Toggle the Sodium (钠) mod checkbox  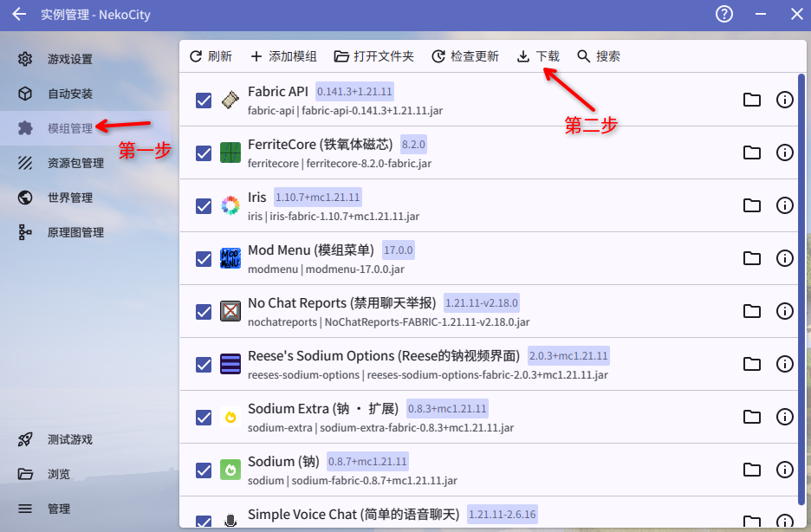coord(204,470)
